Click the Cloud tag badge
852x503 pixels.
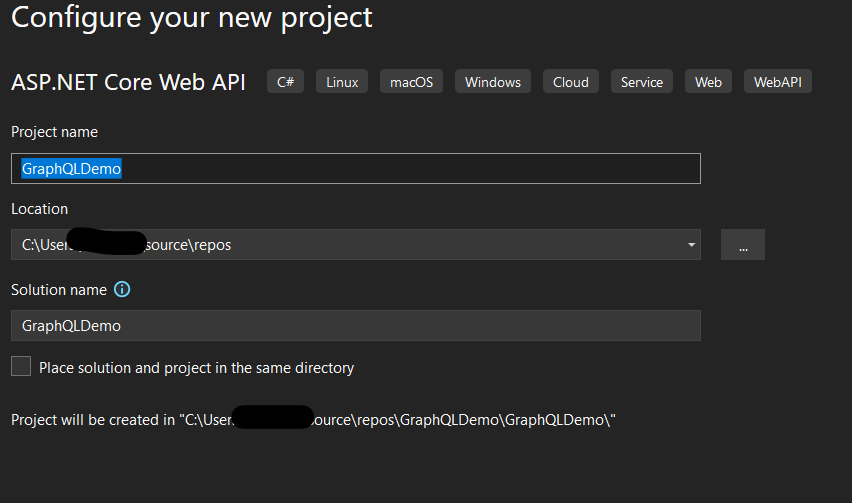point(571,82)
